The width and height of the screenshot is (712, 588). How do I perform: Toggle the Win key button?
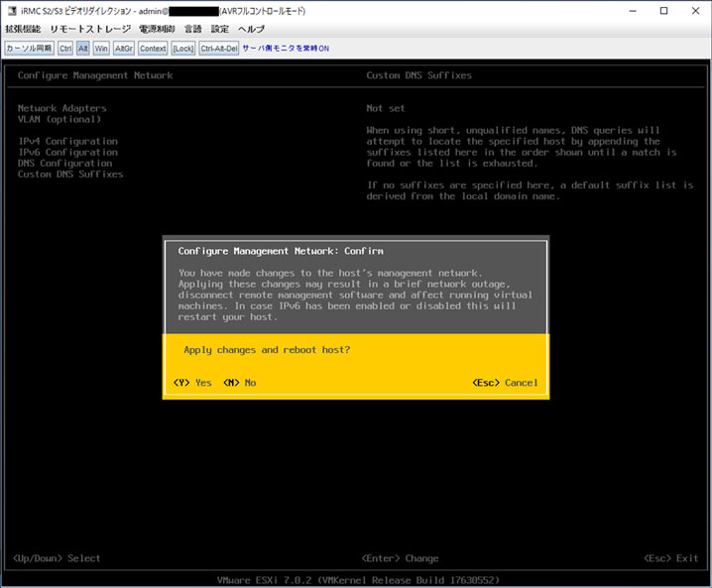(101, 49)
